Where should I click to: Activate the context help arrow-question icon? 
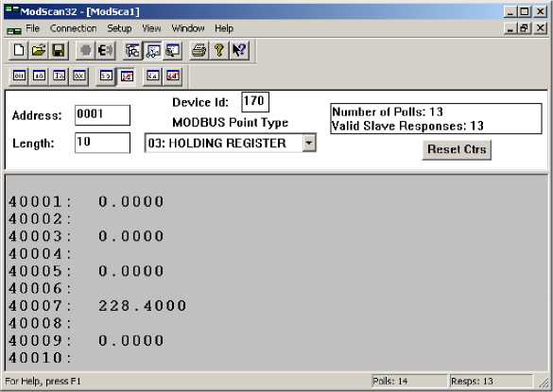click(239, 50)
